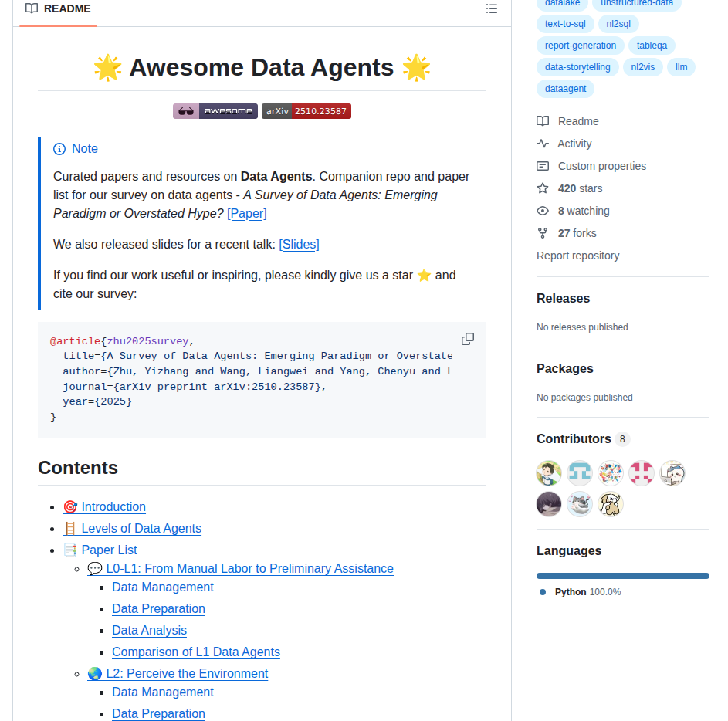Copy the citation code snippet
The width and height of the screenshot is (728, 721).
coord(467,338)
